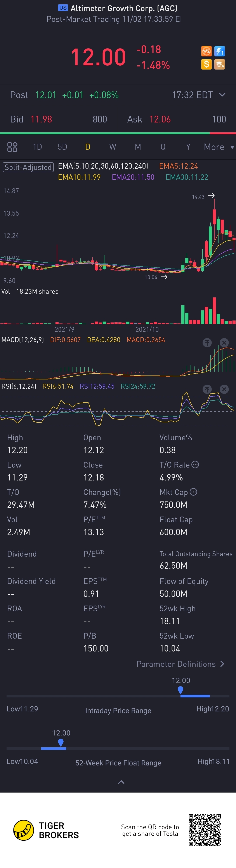Viewport: 236px width, 868px height.
Task: Switch to the 5D chart tab
Action: (x=62, y=147)
